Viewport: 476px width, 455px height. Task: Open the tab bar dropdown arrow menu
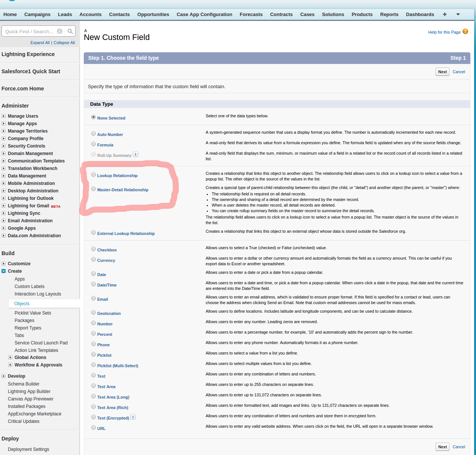pos(458,15)
